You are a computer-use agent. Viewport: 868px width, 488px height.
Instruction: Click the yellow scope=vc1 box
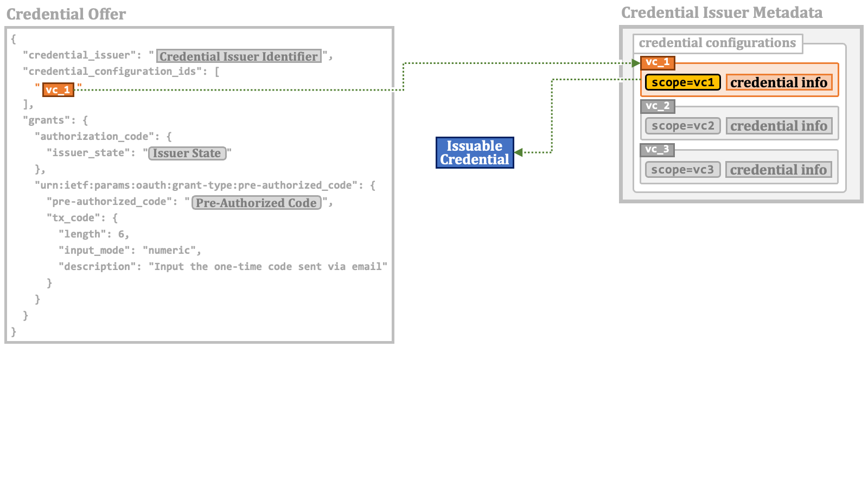click(682, 82)
